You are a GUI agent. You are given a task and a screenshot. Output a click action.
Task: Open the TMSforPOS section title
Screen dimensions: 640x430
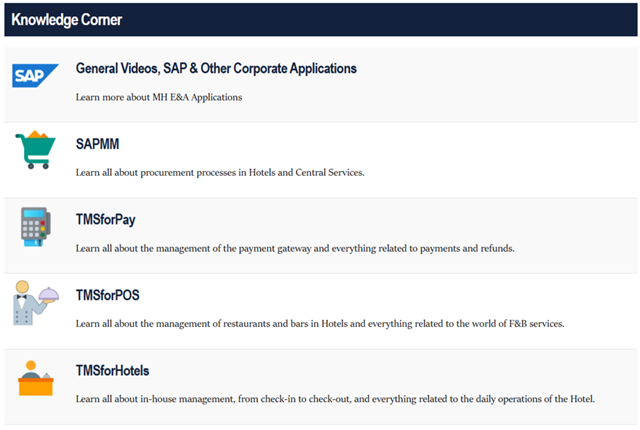click(x=108, y=295)
